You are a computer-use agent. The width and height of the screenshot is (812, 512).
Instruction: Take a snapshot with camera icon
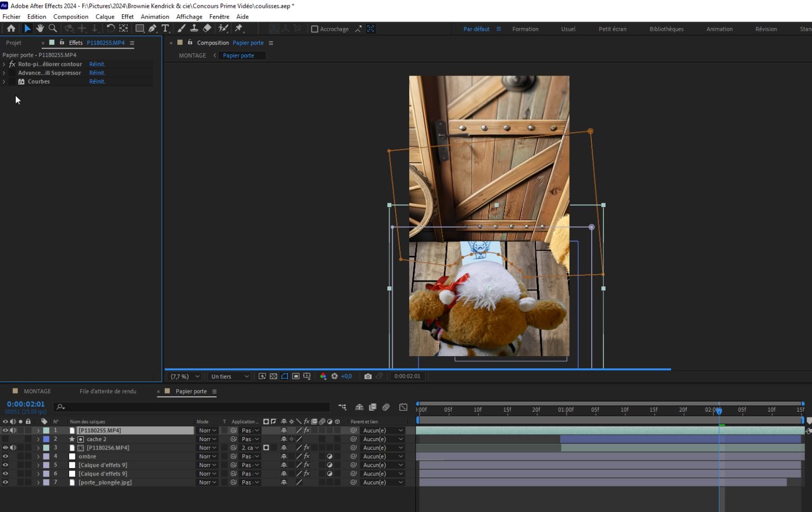(368, 376)
